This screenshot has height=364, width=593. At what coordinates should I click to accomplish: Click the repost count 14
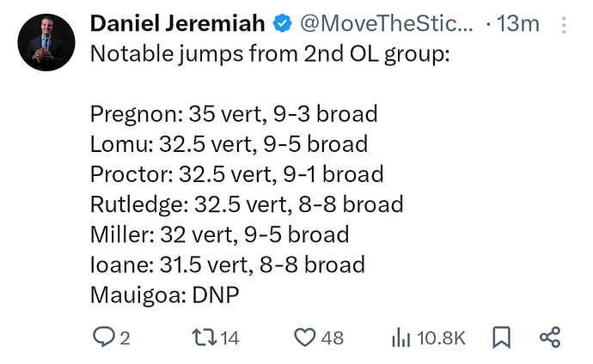[x=229, y=338]
